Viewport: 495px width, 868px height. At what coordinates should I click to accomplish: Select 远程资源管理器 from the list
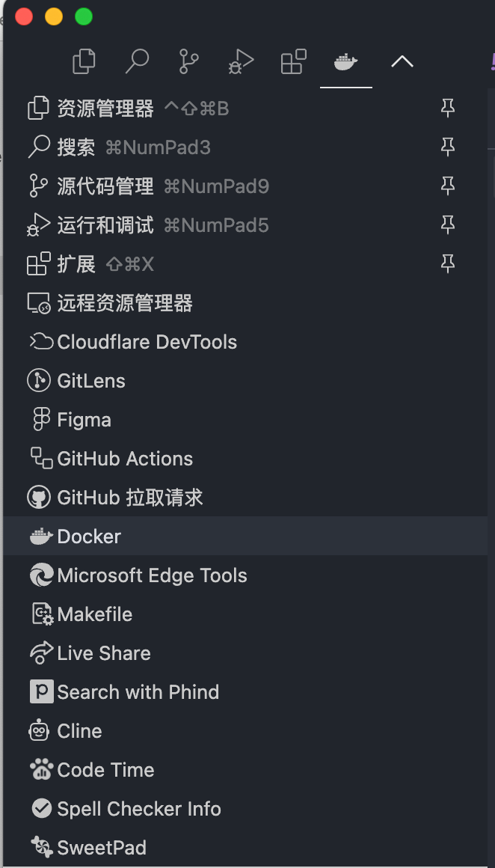click(x=124, y=303)
